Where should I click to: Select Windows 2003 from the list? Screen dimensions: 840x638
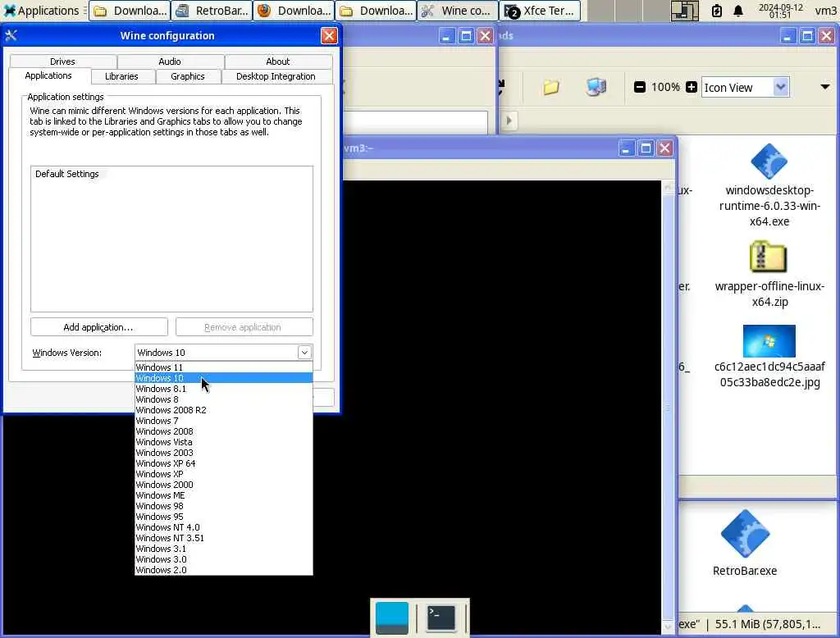223,453
